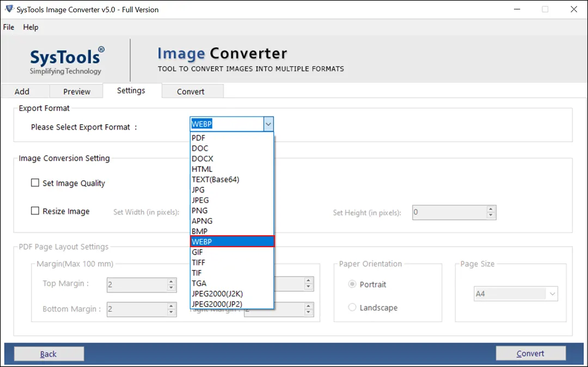Choose APNG from the format list
The height and width of the screenshot is (367, 588).
point(232,221)
